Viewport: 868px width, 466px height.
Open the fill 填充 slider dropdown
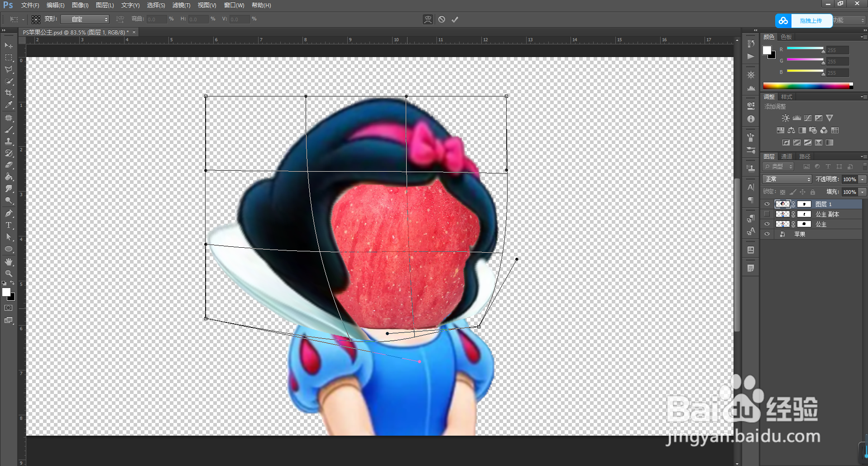pyautogui.click(x=862, y=192)
